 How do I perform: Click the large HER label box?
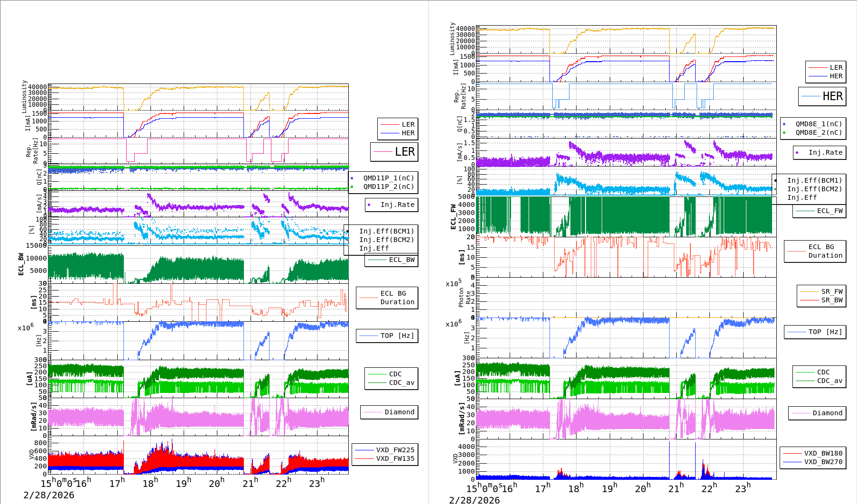pyautogui.click(x=822, y=96)
